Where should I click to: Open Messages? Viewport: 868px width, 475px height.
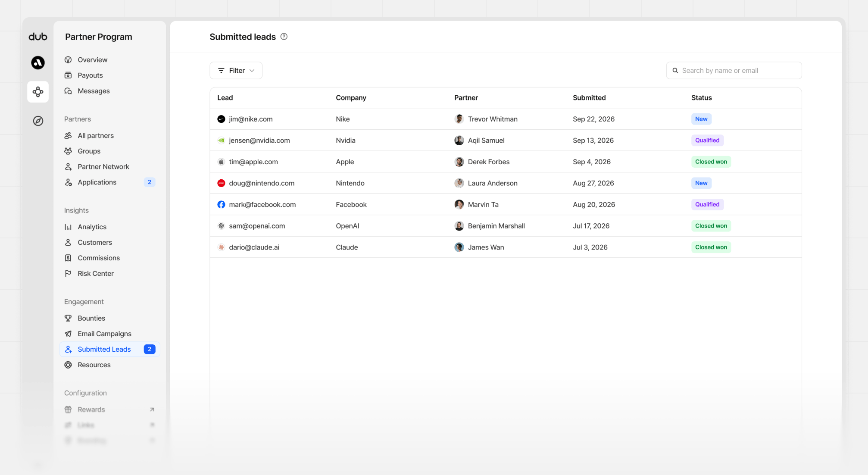pyautogui.click(x=110, y=91)
